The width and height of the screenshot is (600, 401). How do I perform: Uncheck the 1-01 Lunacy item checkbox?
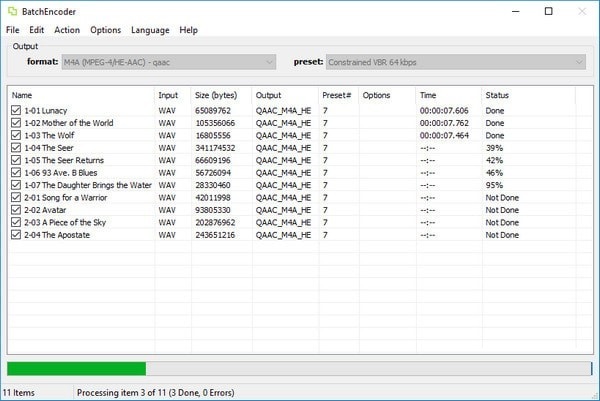tap(15, 111)
